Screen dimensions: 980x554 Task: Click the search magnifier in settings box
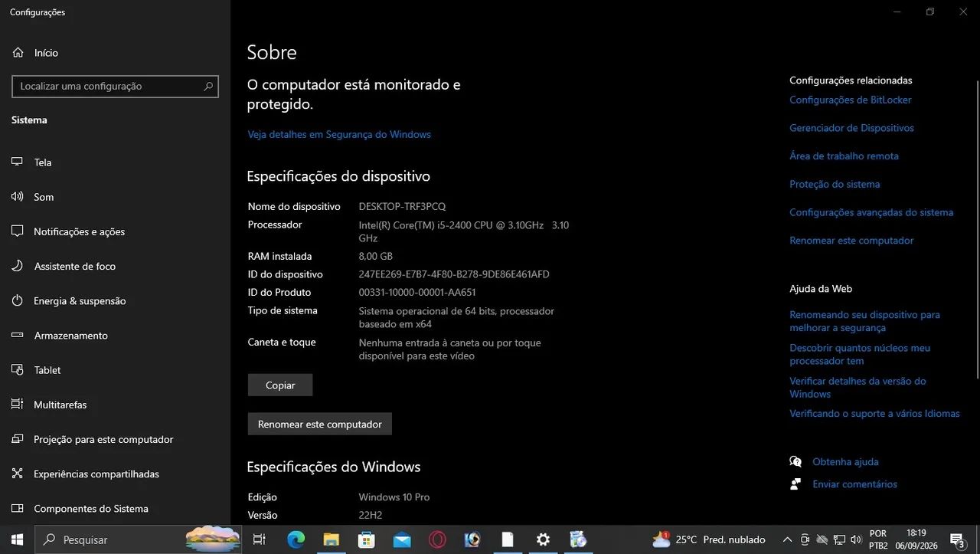pos(207,87)
